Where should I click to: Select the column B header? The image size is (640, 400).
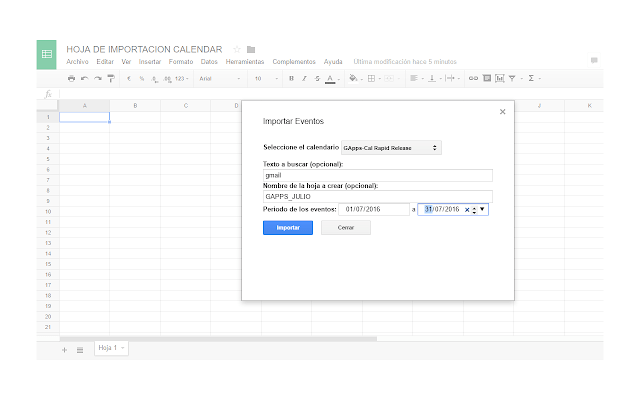coord(135,106)
